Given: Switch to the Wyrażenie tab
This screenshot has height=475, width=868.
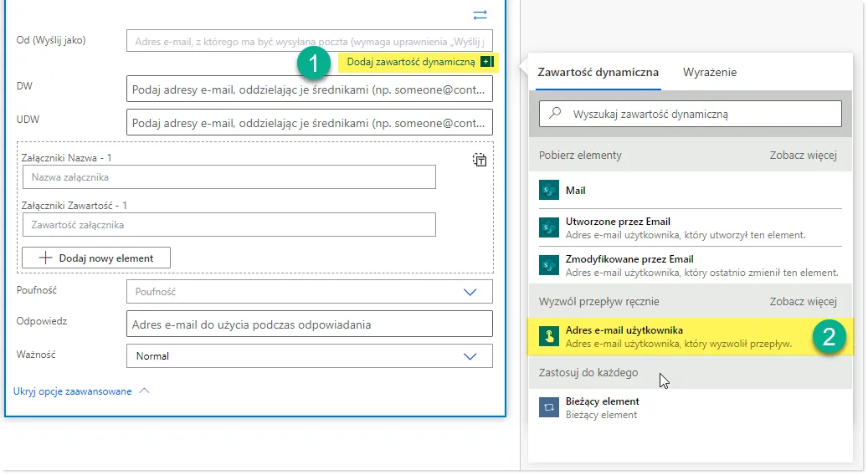Looking at the screenshot, I should [710, 72].
